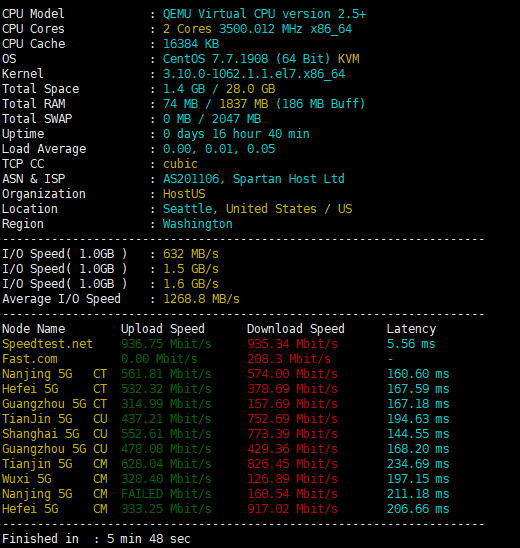Screen dimensions: 520x548
Task: Select the Tianjin 5G CM node label
Action: pyautogui.click(x=55, y=464)
